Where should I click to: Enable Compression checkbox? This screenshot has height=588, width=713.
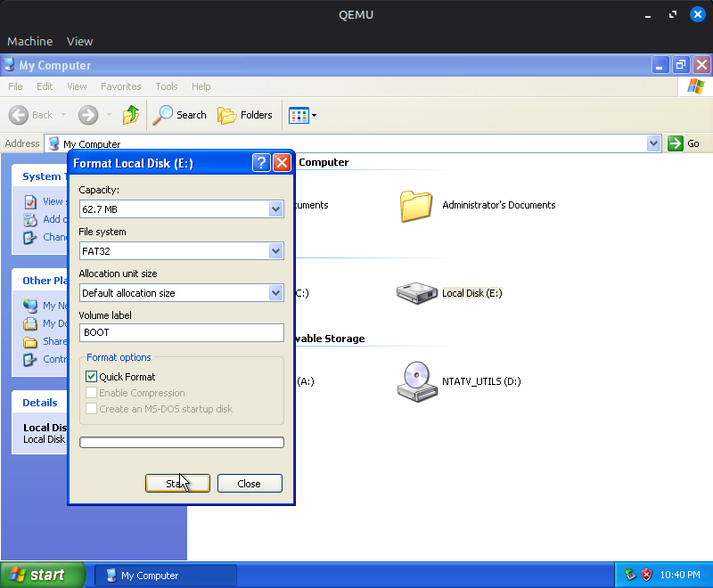coord(91,393)
